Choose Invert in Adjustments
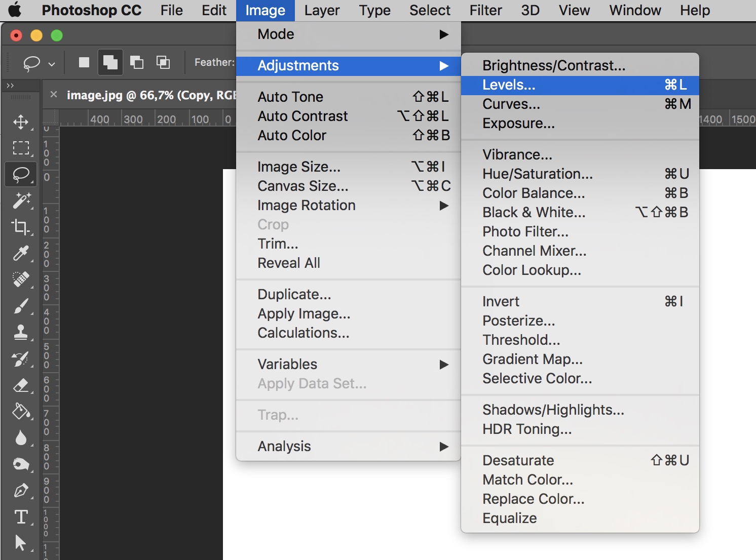The width and height of the screenshot is (756, 560). pos(580,302)
